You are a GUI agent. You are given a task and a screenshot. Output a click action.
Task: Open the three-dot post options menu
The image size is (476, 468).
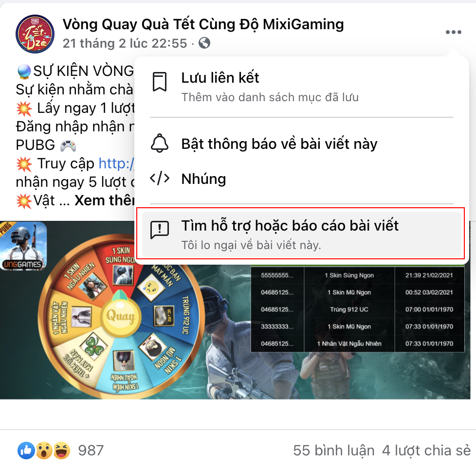pyautogui.click(x=453, y=32)
